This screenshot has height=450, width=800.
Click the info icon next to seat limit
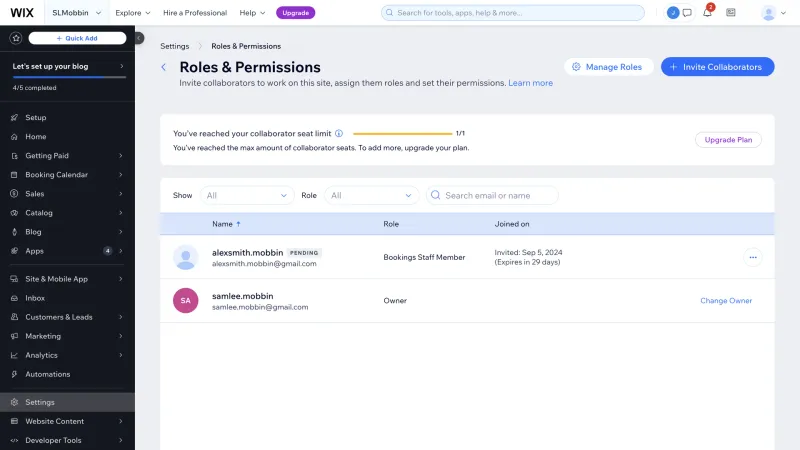click(x=339, y=133)
